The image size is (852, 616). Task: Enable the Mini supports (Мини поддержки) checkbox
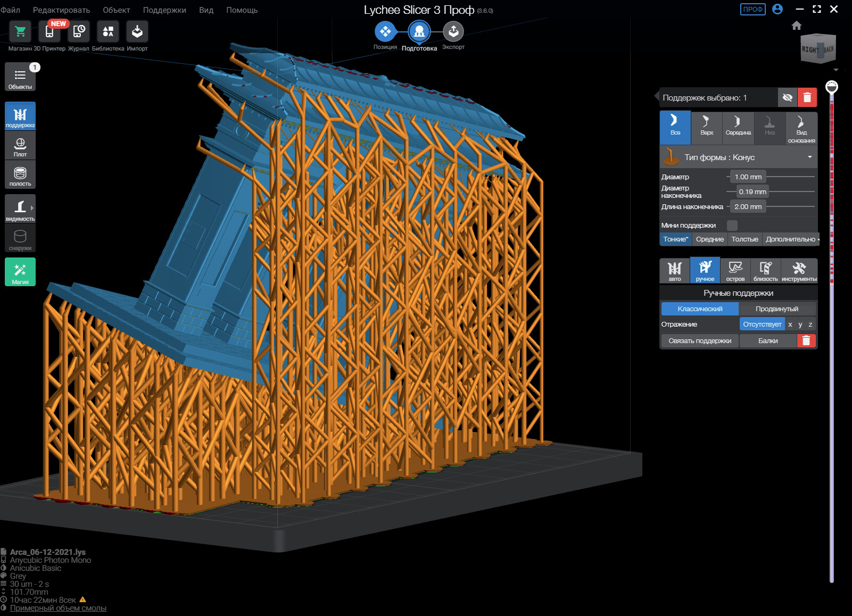pos(732,225)
